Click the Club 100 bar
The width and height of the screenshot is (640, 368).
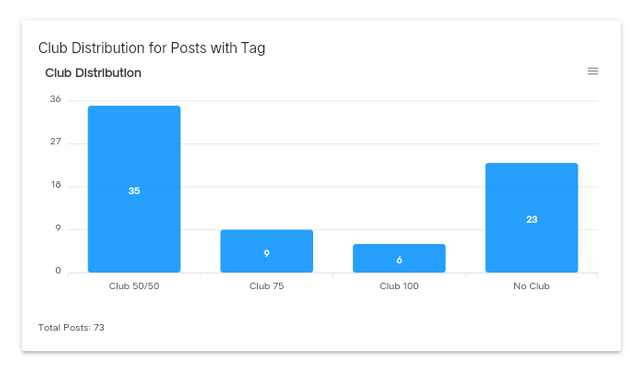tap(399, 258)
